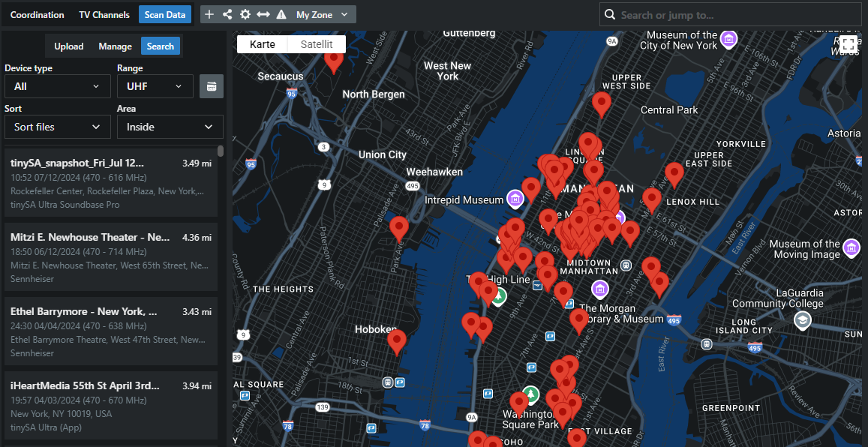868x447 pixels.
Task: Open the Range UHF dropdown
Action: click(x=155, y=86)
